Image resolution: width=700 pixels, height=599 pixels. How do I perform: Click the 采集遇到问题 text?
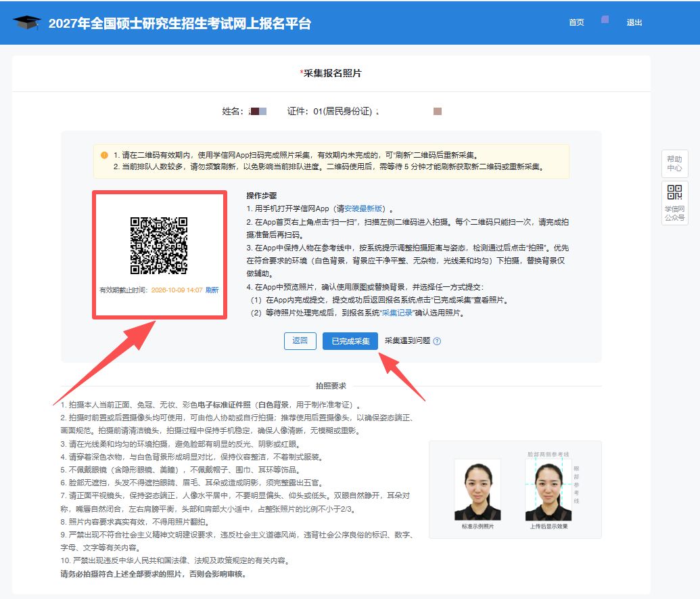407,341
